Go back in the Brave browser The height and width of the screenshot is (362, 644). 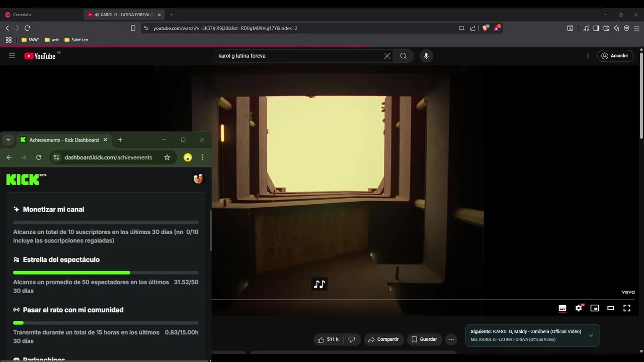pos(7,28)
